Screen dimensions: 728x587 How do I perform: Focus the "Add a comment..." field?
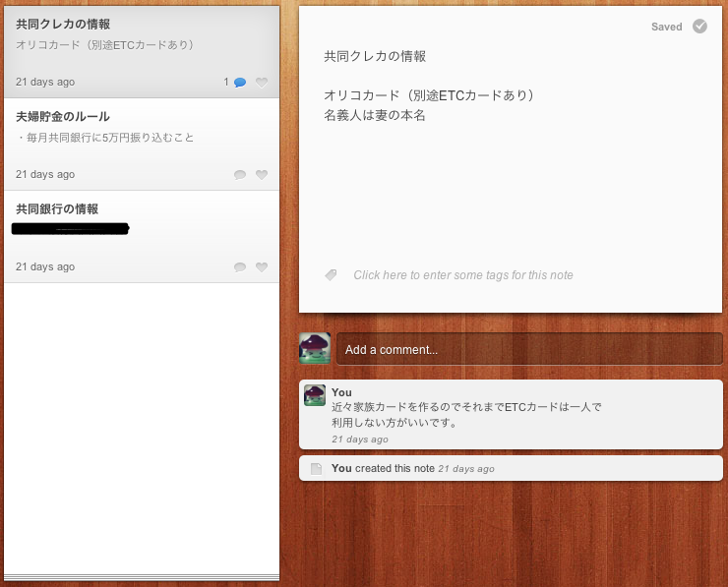[x=528, y=349]
